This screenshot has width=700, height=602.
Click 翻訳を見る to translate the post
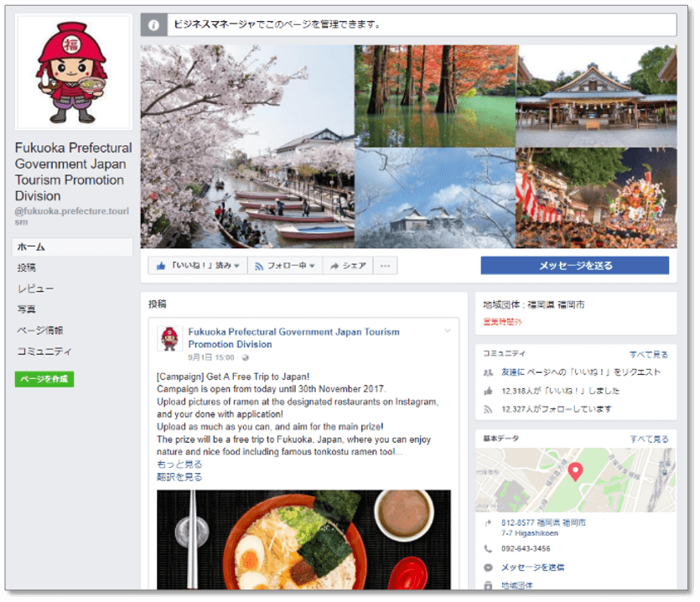(x=179, y=477)
